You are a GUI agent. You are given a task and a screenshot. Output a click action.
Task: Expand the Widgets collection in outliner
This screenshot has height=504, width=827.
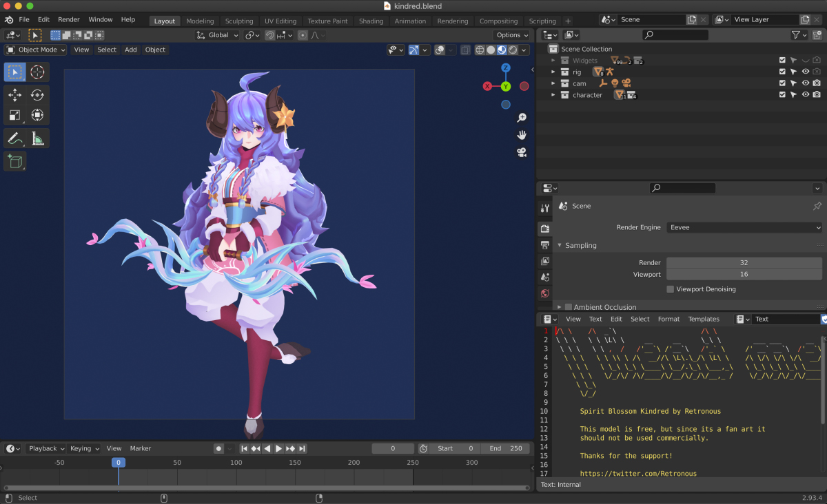tap(553, 61)
